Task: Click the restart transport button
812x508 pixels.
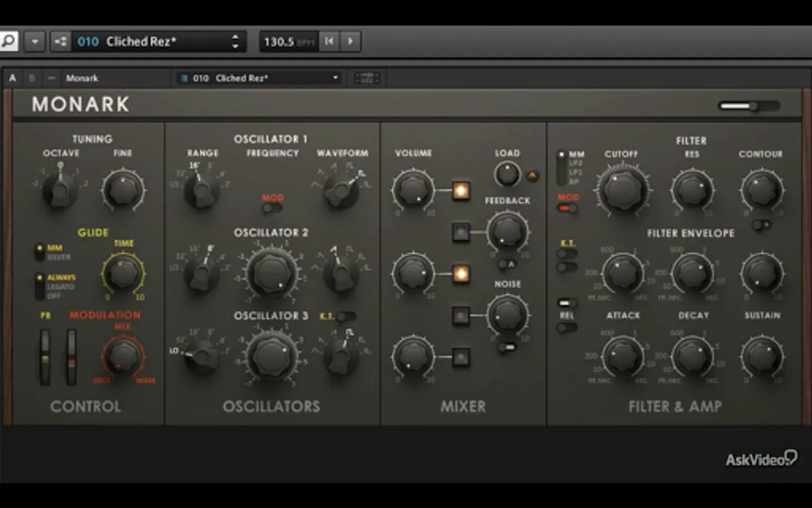Action: click(x=329, y=41)
